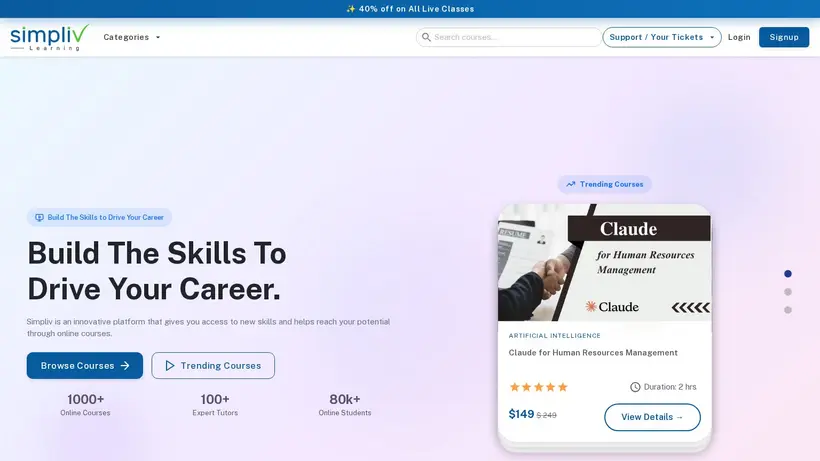Select the second carousel dot
The height and width of the screenshot is (461, 820).
coord(788,292)
